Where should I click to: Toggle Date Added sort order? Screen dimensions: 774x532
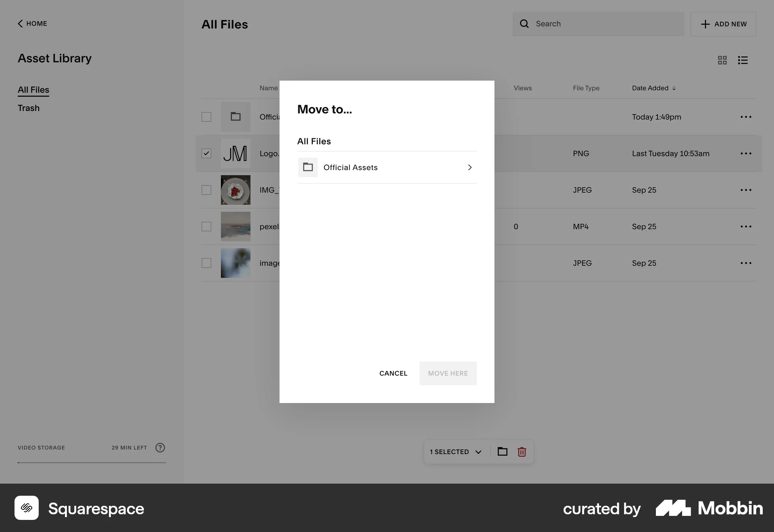(674, 88)
